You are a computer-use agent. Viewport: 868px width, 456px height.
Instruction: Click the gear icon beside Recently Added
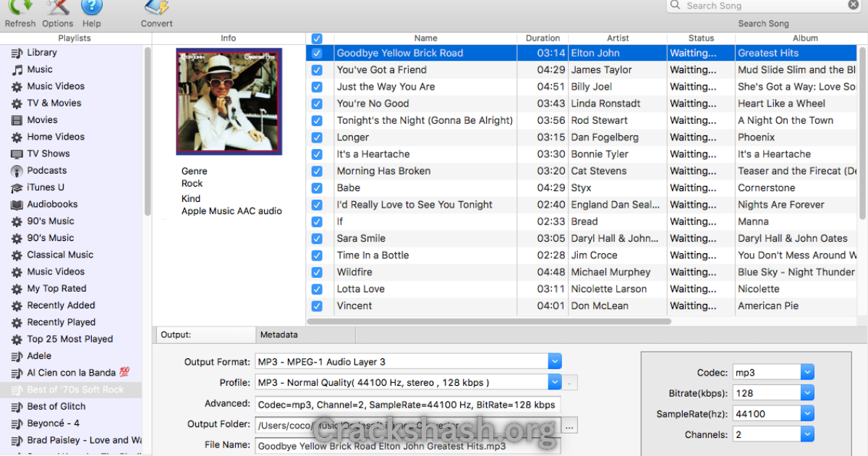pos(17,305)
